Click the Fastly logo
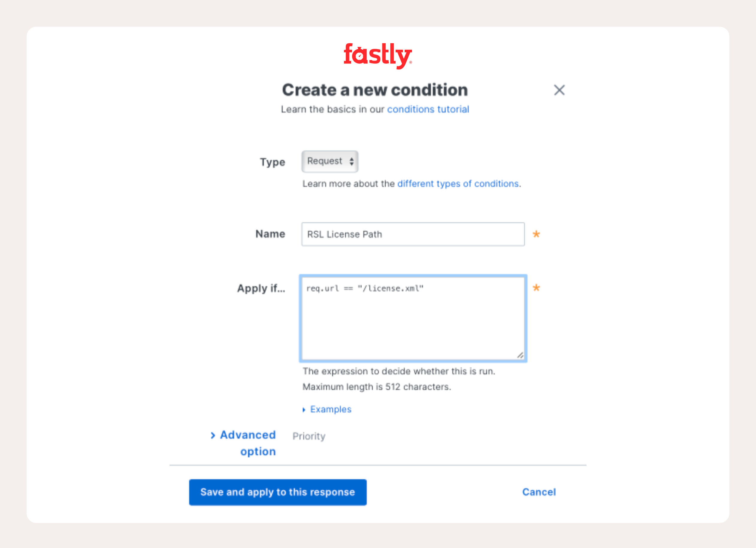The height and width of the screenshot is (548, 756). (378, 54)
